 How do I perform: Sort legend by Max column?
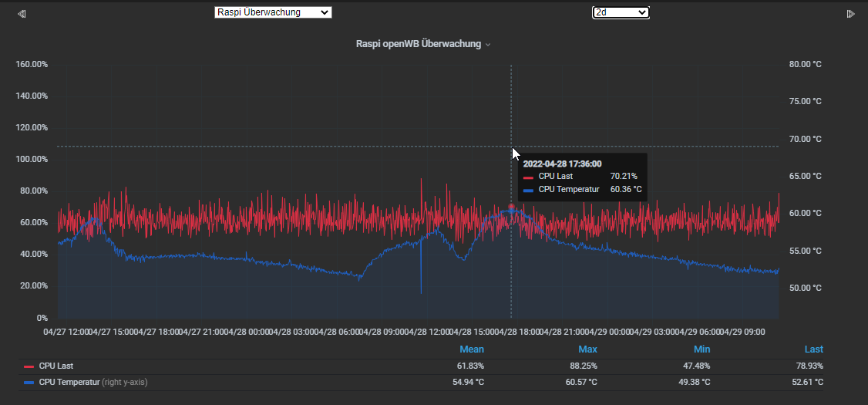click(x=587, y=349)
